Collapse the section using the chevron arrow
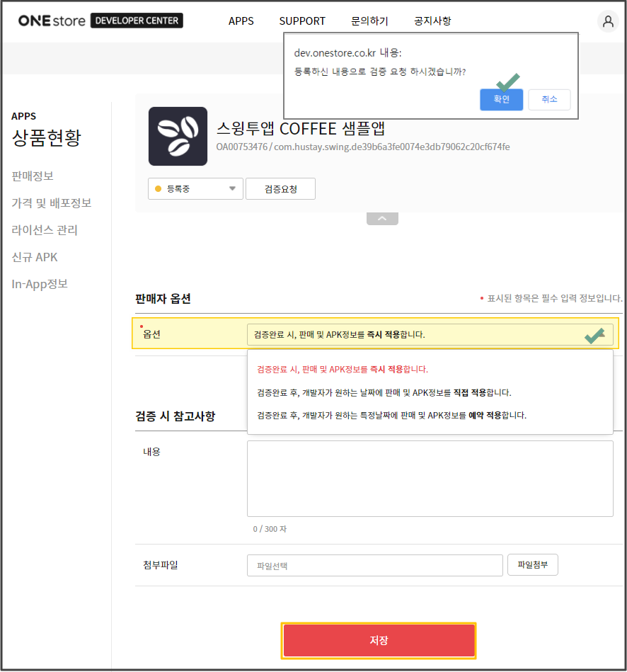 [382, 218]
